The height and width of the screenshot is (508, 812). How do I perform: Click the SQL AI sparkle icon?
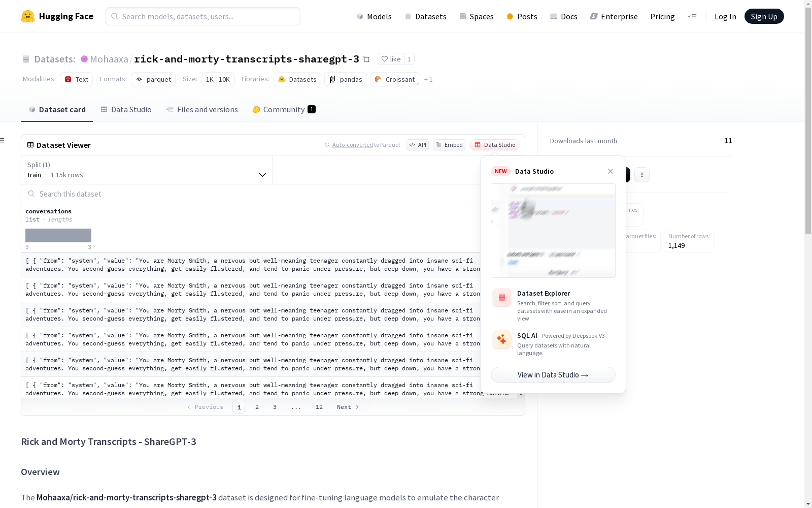tap(502, 339)
